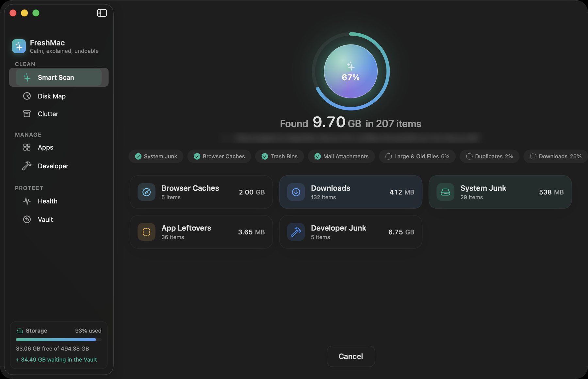Click the System Junk chip checkmark
Image resolution: width=588 pixels, height=379 pixels.
click(138, 156)
